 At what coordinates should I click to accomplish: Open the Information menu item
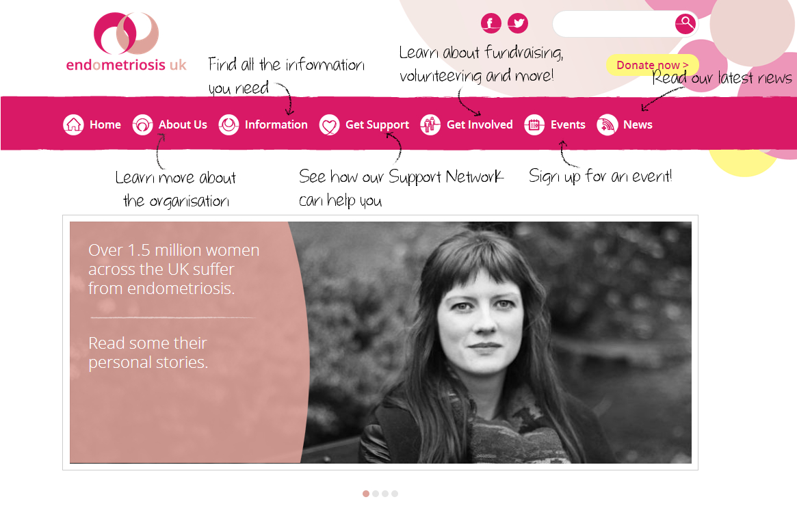276,124
